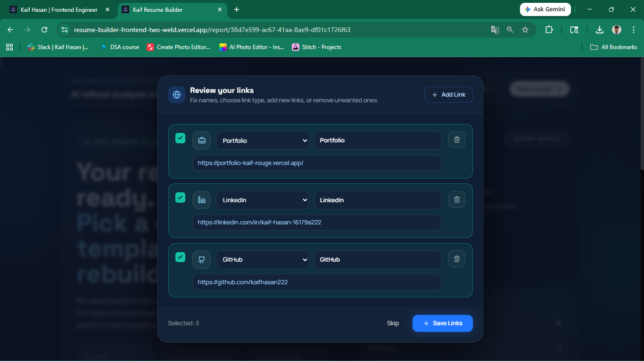Open the zoom magnifier icon in address bar
The image size is (644, 362).
(510, 30)
